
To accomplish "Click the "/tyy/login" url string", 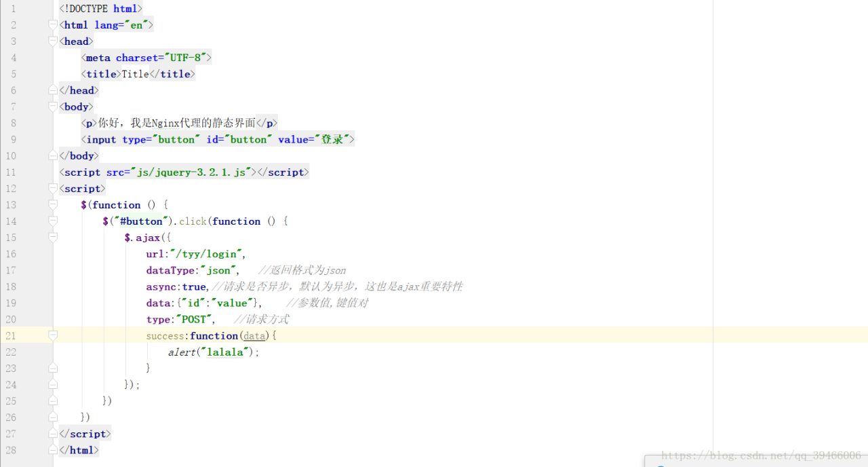I will 206,254.
